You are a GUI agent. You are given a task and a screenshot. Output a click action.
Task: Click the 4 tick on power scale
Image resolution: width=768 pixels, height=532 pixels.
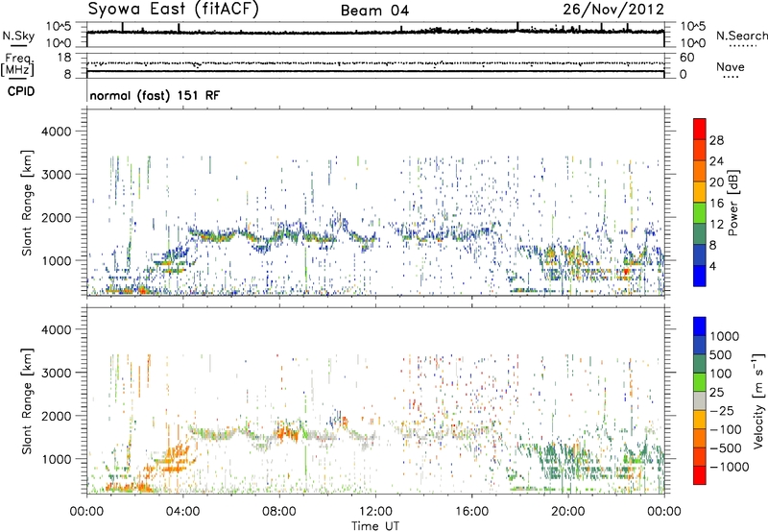coord(712,267)
